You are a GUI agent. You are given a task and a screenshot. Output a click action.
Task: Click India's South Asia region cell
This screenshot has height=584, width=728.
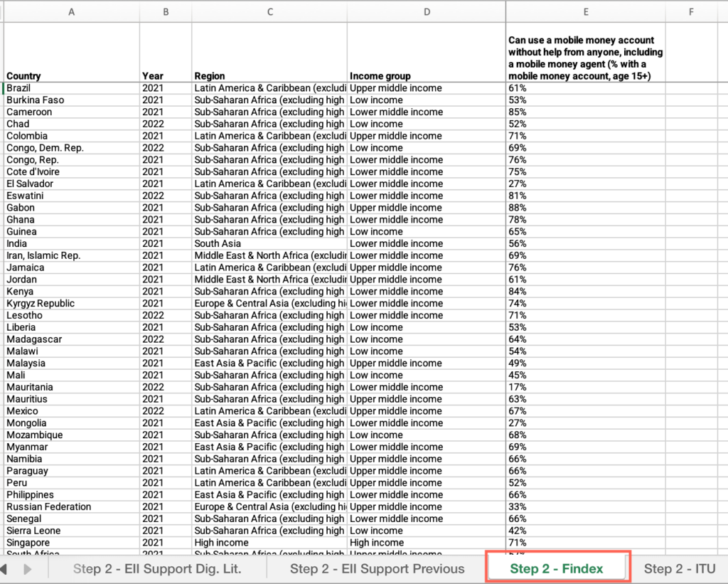pyautogui.click(x=269, y=243)
